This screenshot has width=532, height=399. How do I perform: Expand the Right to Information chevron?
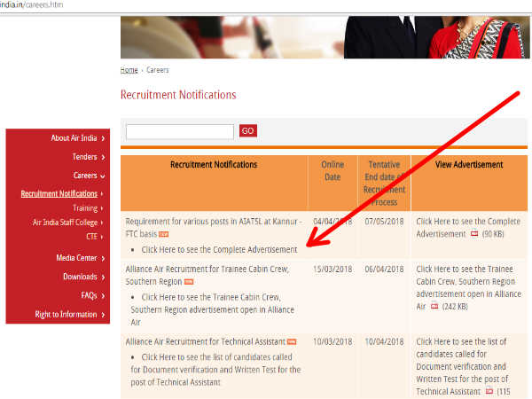[103, 315]
